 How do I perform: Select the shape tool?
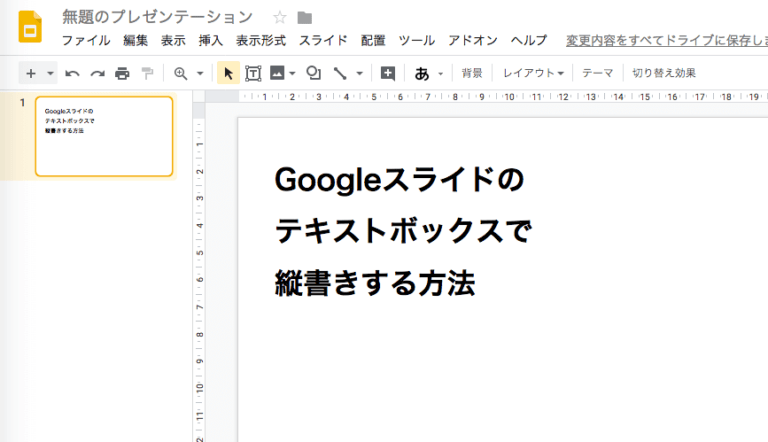pyautogui.click(x=313, y=74)
